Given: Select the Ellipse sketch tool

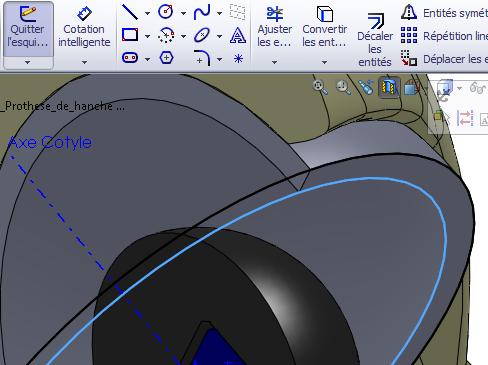Looking at the screenshot, I should pyautogui.click(x=202, y=35).
